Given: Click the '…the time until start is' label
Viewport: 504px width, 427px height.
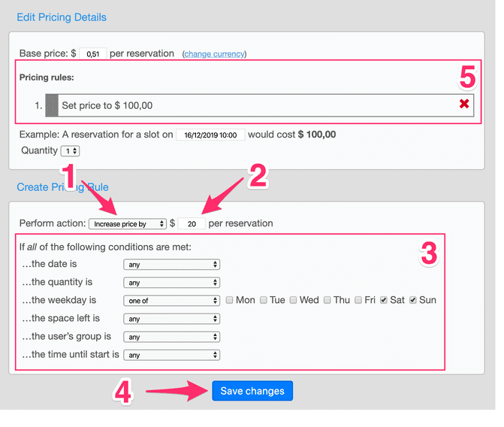Looking at the screenshot, I should [x=71, y=354].
